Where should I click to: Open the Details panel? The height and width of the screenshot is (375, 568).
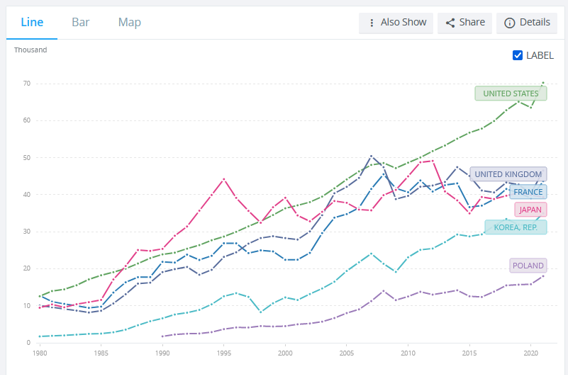click(527, 23)
